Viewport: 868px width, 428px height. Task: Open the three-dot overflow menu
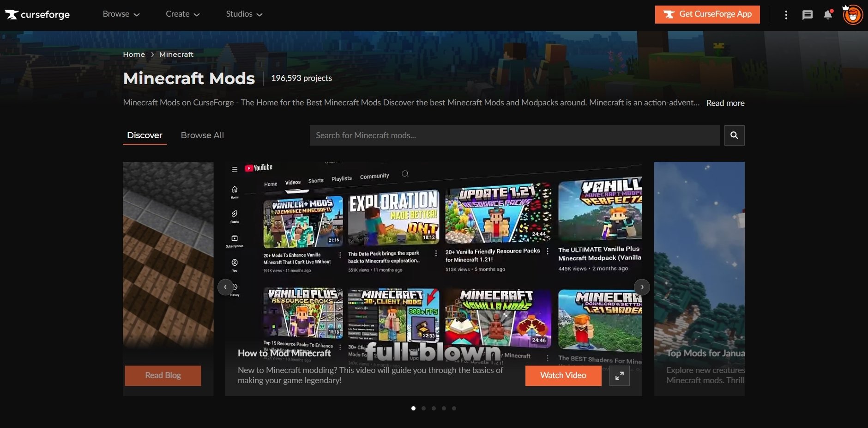pyautogui.click(x=785, y=14)
